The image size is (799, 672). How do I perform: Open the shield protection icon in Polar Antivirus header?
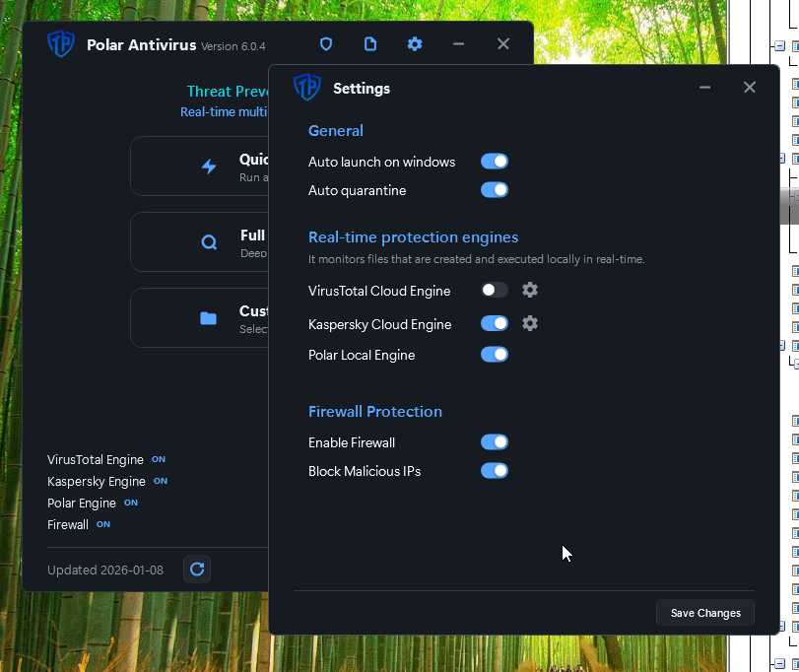(x=326, y=44)
